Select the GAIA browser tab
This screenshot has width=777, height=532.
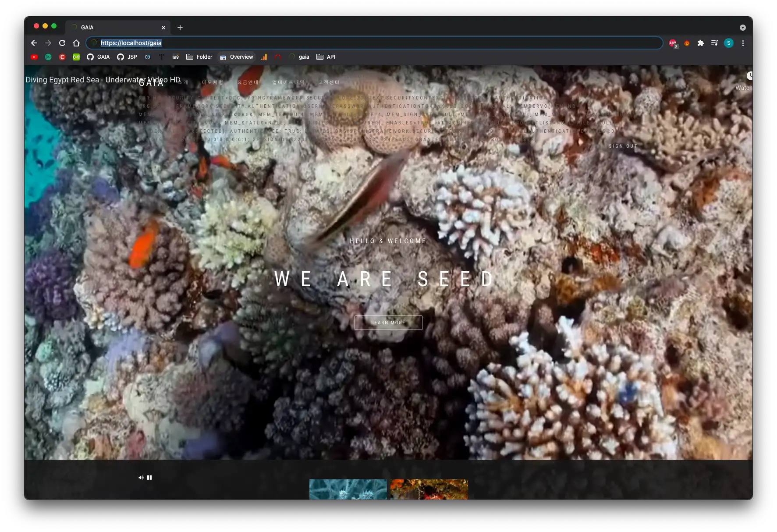point(118,28)
